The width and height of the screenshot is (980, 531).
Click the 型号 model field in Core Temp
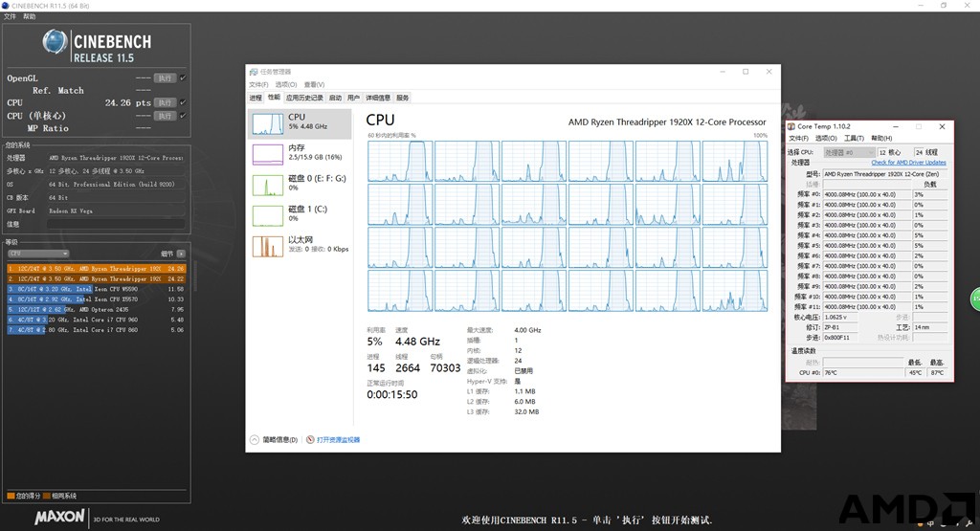(885, 174)
